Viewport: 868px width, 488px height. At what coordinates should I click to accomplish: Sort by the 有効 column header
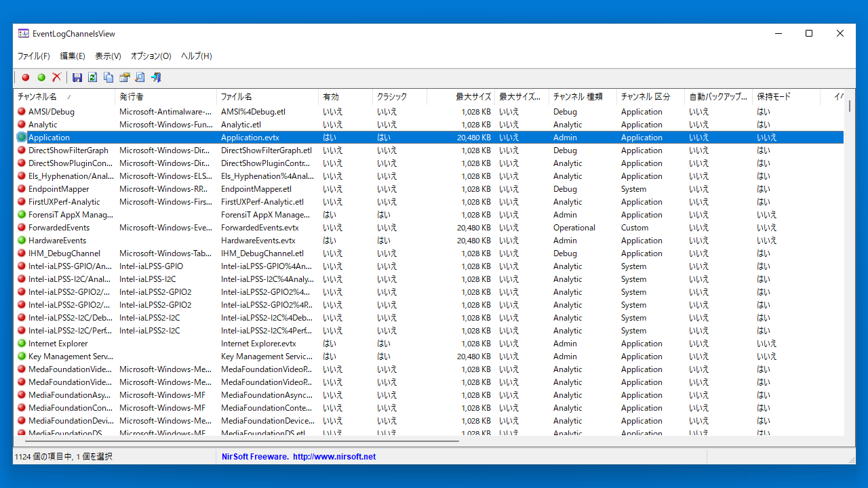tap(345, 97)
